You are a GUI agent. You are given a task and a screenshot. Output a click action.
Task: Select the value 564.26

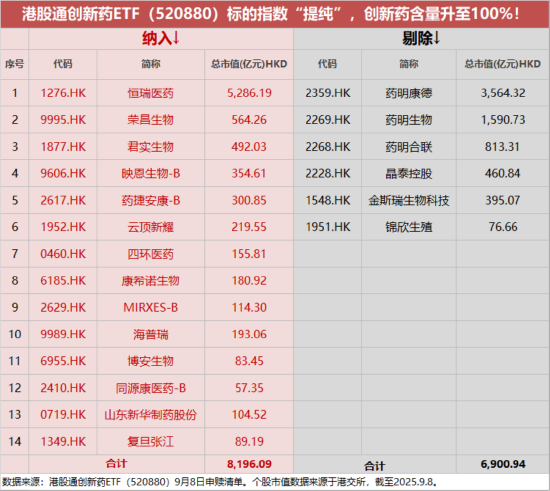pos(249,120)
